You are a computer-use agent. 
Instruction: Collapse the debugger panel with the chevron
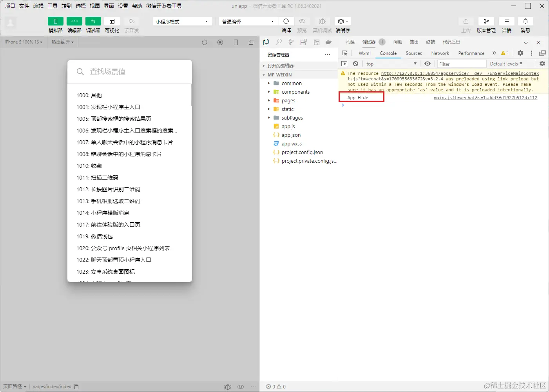pos(526,42)
